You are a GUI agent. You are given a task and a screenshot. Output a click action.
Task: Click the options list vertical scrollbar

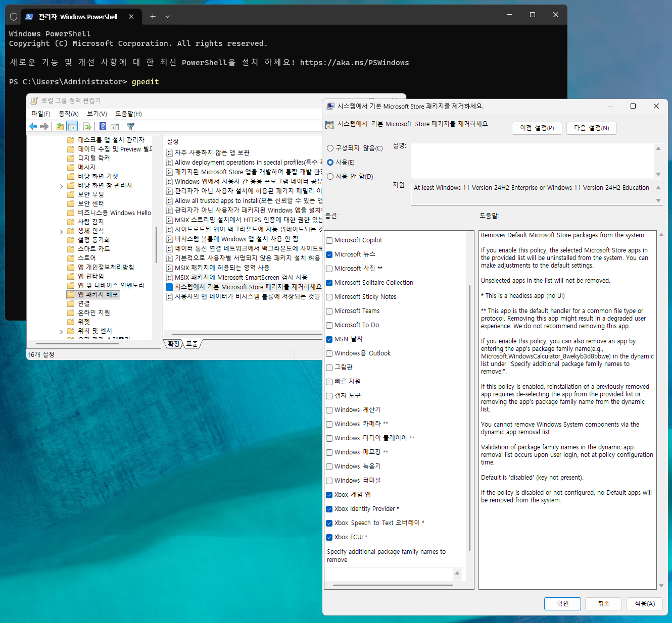(x=470, y=418)
